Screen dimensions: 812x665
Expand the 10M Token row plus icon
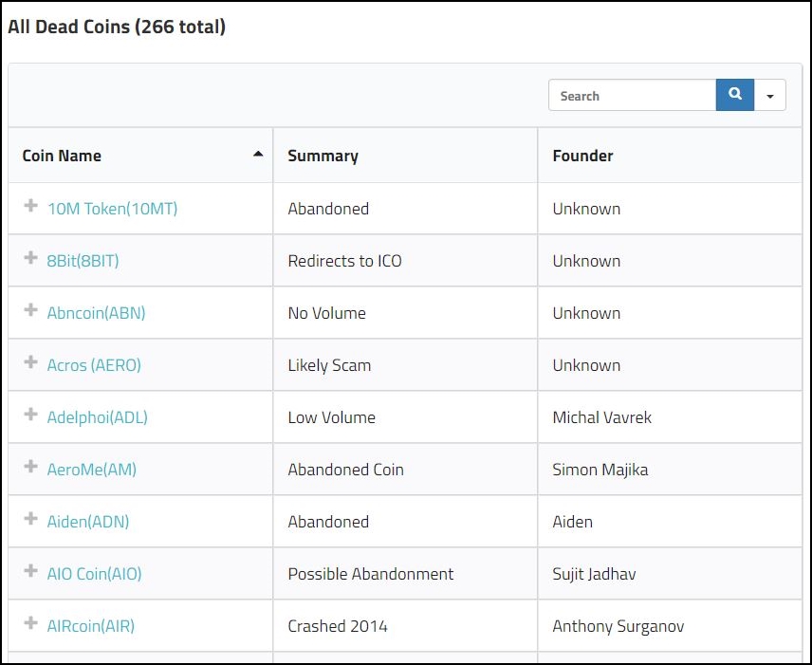(x=30, y=206)
